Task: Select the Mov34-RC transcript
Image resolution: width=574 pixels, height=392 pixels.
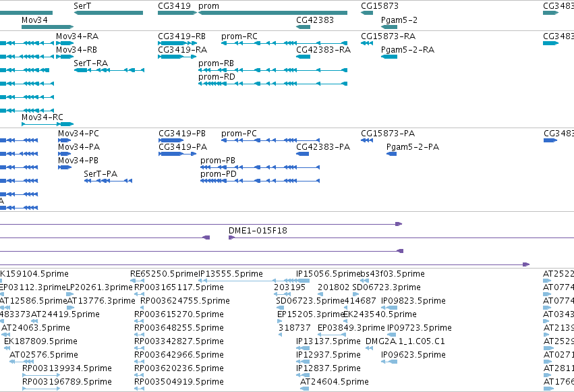Action: 48,124
